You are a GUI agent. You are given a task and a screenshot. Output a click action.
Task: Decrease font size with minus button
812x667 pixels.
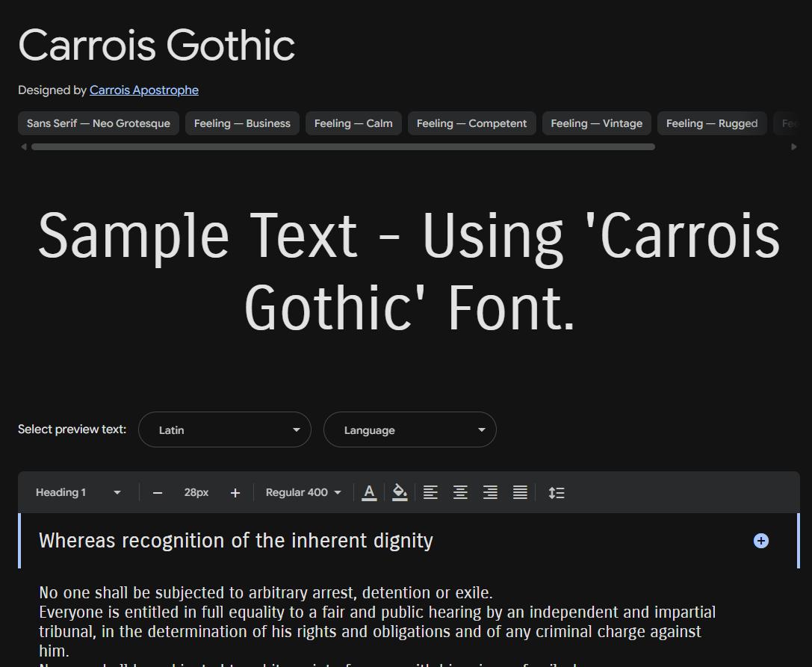(x=158, y=493)
